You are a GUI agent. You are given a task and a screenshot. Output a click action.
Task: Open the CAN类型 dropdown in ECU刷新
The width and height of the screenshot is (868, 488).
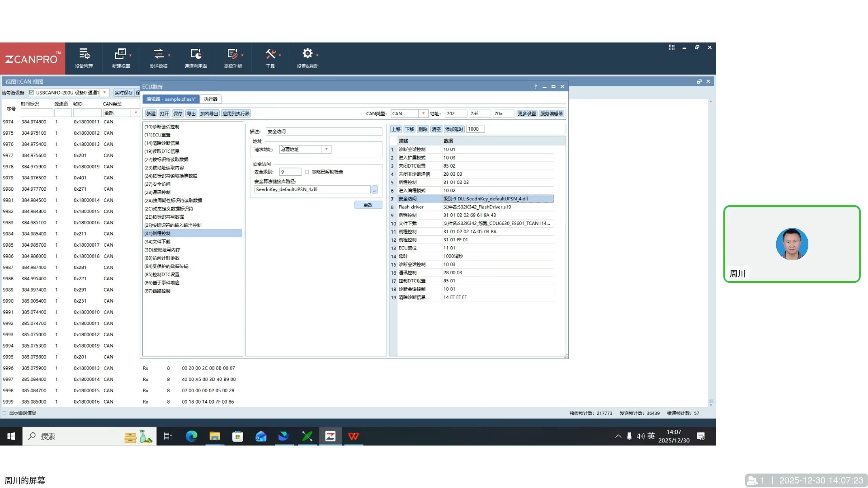(423, 114)
